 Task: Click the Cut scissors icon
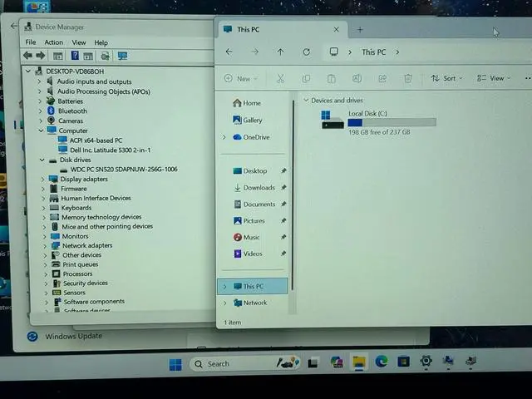click(280, 79)
